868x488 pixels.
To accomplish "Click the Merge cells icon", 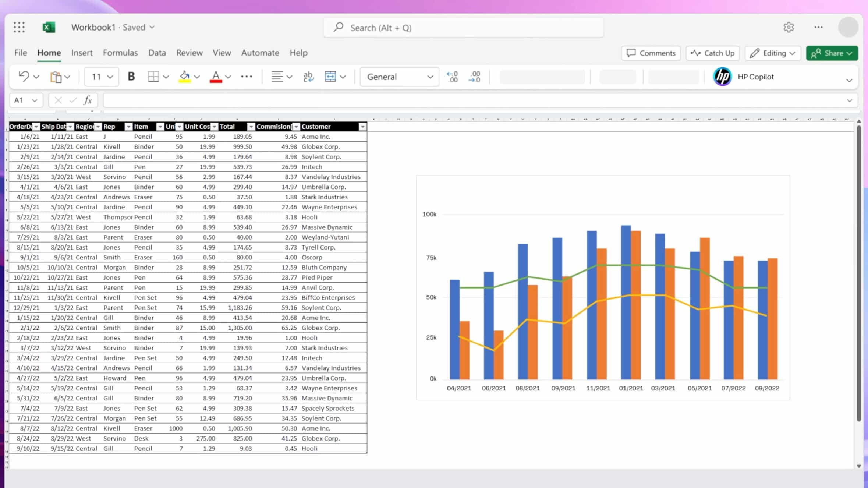I will tap(330, 77).
